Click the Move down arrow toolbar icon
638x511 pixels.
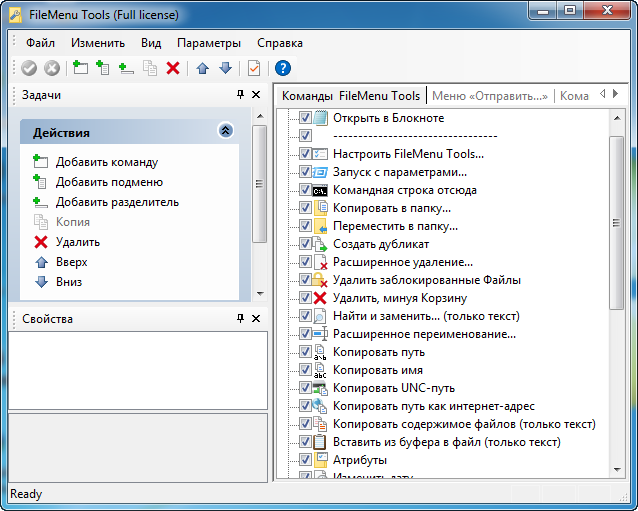click(225, 68)
